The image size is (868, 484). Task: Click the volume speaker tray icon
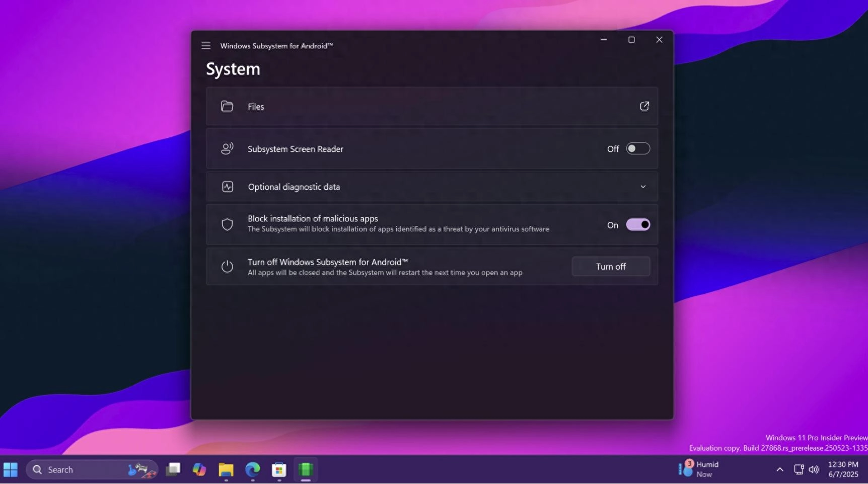pyautogui.click(x=814, y=469)
